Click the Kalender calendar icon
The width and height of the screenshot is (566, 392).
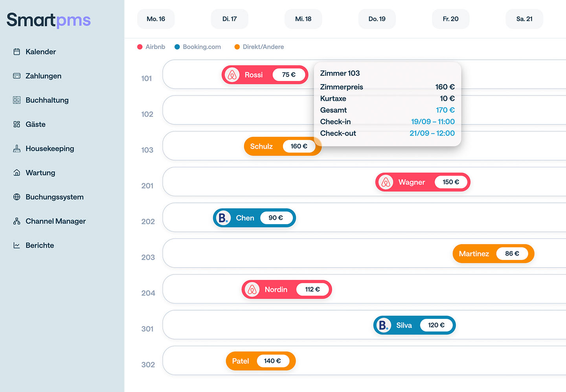point(17,52)
